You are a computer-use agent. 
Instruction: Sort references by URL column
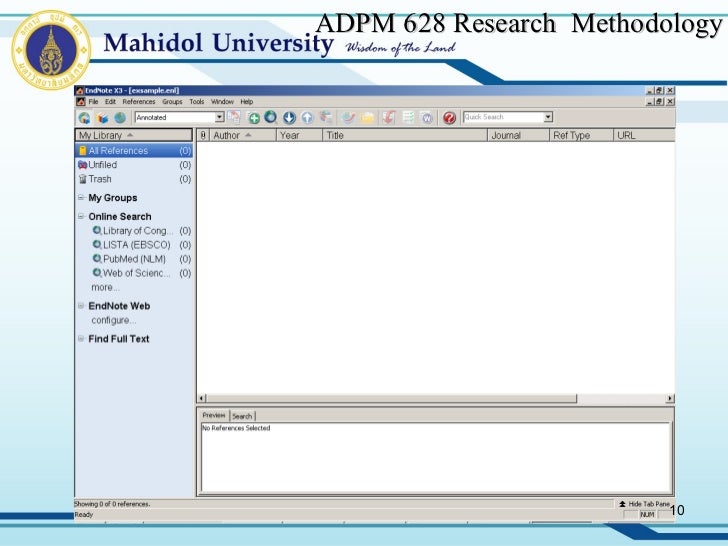pyautogui.click(x=644, y=136)
